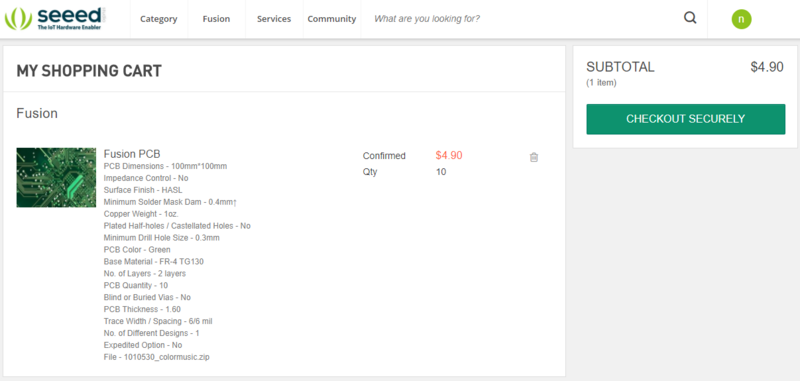Select the 'Blind or Buried Vias - No' line
This screenshot has width=800, height=381.
(x=147, y=297)
